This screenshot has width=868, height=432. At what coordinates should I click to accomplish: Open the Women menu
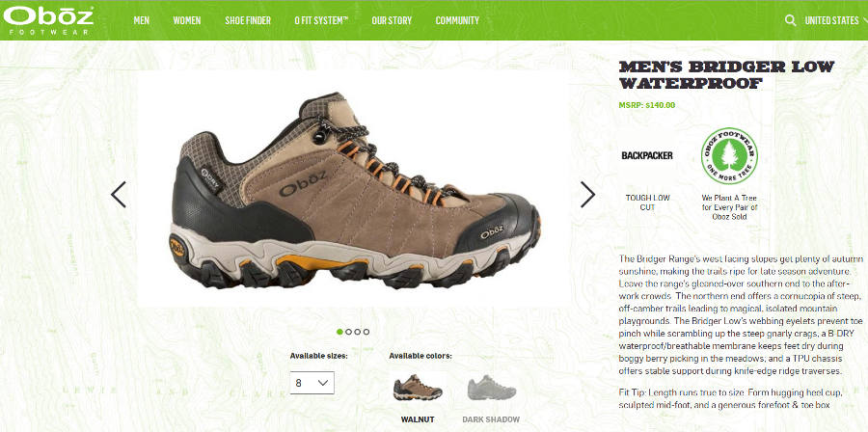point(186,20)
